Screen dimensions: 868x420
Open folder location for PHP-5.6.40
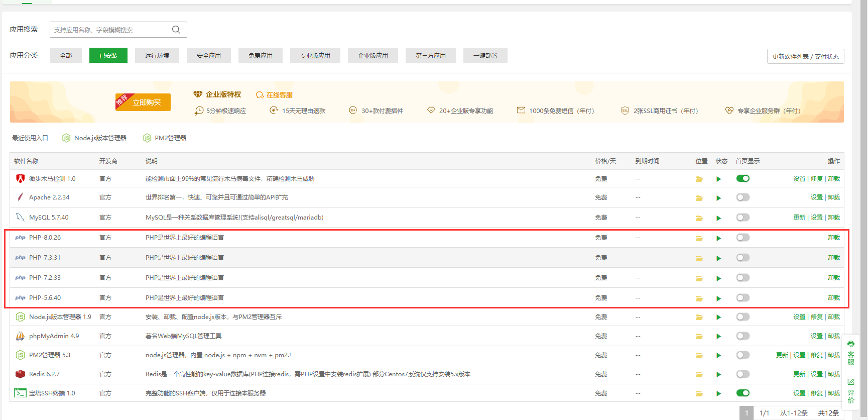click(x=699, y=298)
